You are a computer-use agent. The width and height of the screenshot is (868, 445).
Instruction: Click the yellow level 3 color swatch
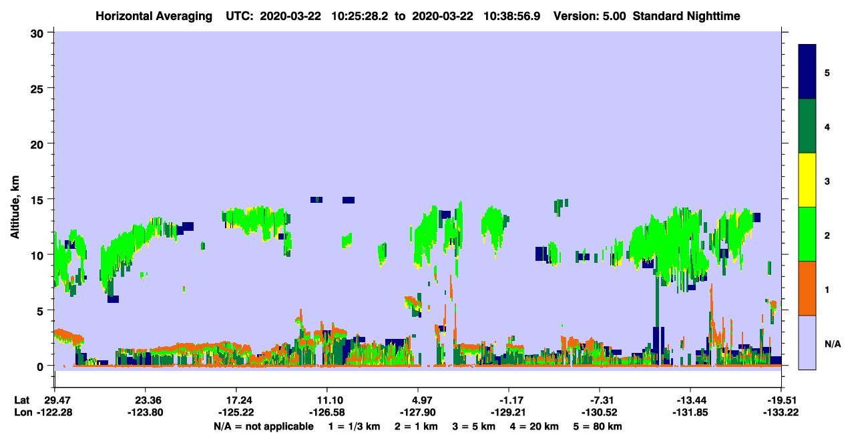[x=807, y=180]
